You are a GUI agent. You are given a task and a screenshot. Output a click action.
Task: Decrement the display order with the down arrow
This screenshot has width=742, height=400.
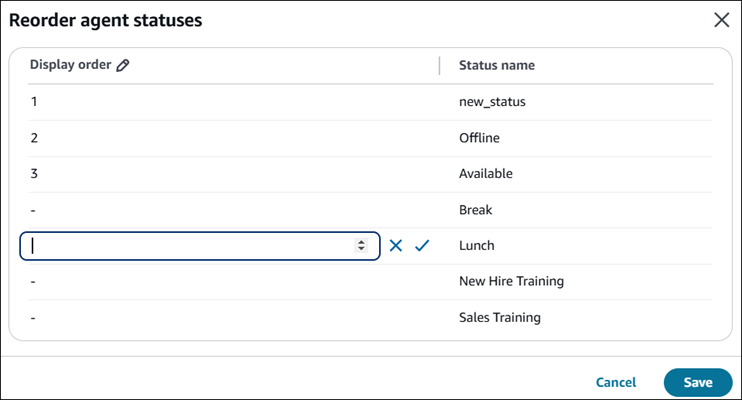click(x=361, y=249)
